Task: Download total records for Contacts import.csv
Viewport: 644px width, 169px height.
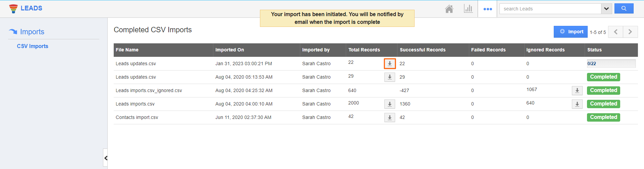Action: pos(390,118)
